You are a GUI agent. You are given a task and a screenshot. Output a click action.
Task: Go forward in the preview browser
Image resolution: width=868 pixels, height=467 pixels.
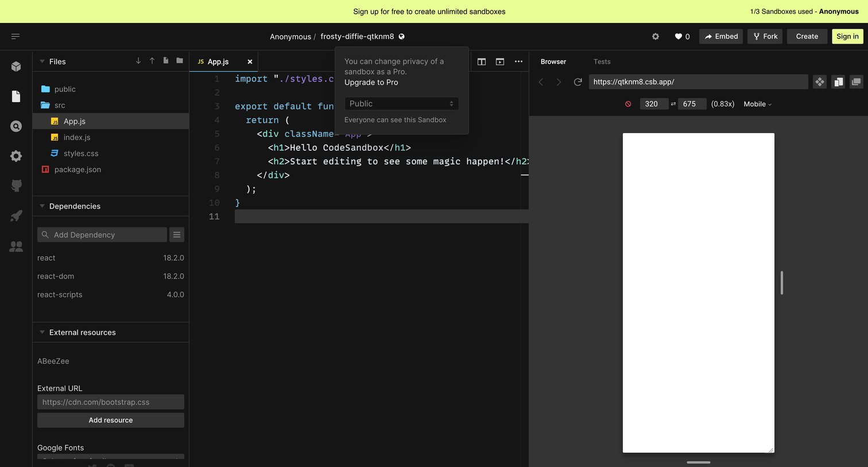pyautogui.click(x=559, y=82)
